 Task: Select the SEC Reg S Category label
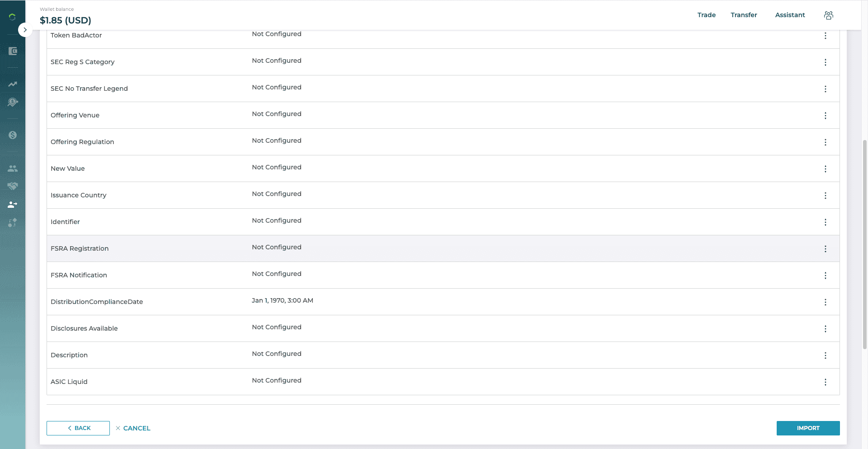pyautogui.click(x=83, y=62)
